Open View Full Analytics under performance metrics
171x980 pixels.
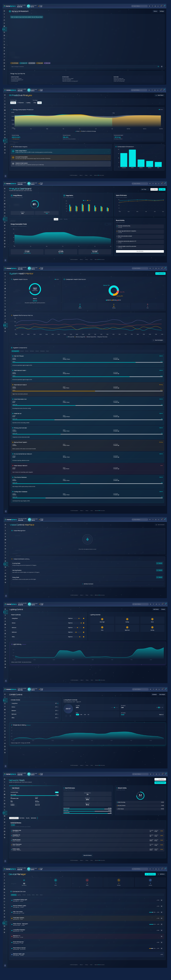point(158,340)
